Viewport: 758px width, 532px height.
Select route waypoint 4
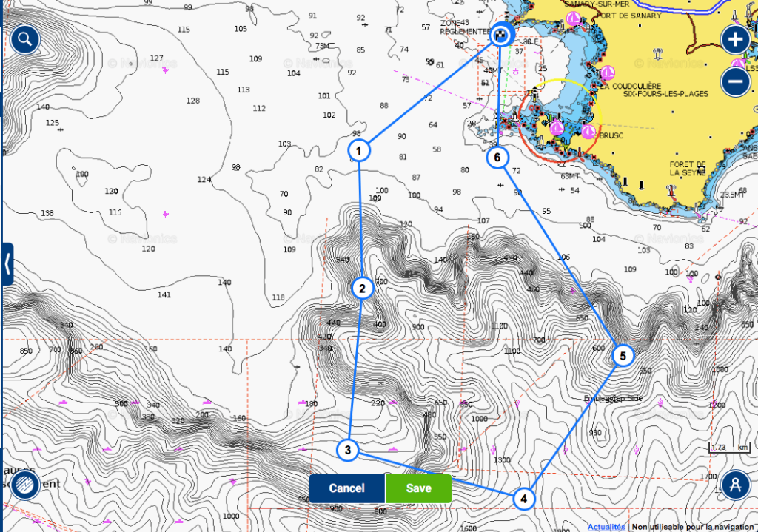point(524,499)
